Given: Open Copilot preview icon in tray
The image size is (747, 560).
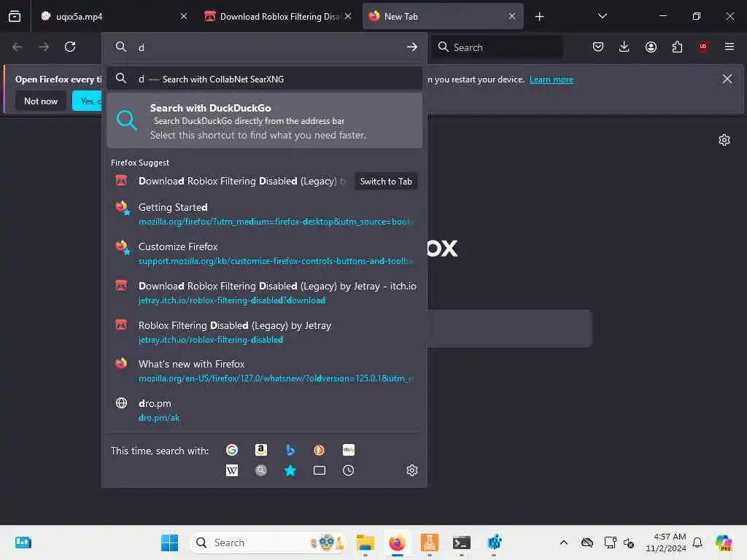Looking at the screenshot, I should point(723,542).
